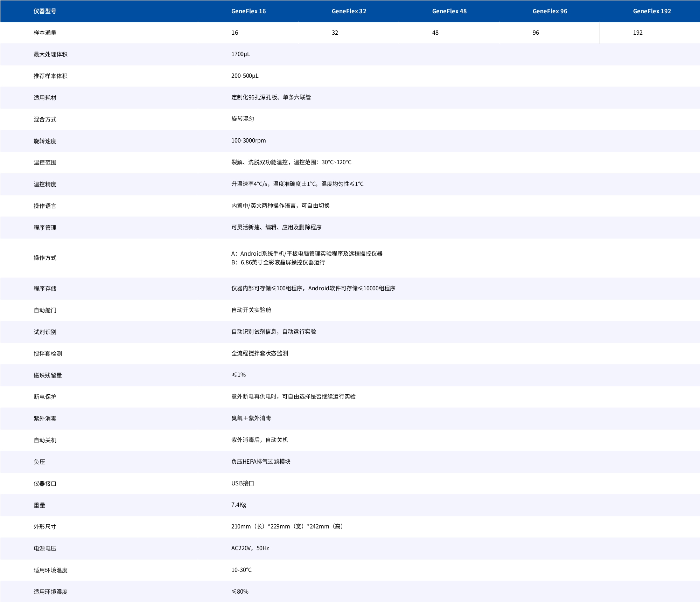Select the 旋转混匀 mixing method text
700x602 pixels.
pos(243,119)
